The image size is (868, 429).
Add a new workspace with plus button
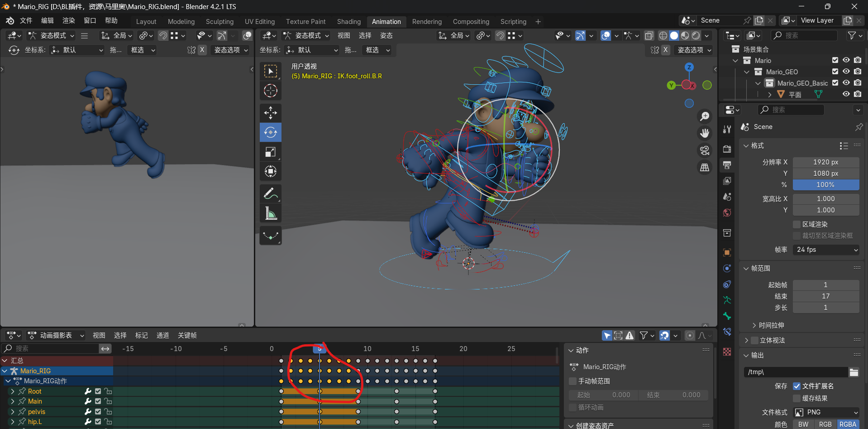538,21
